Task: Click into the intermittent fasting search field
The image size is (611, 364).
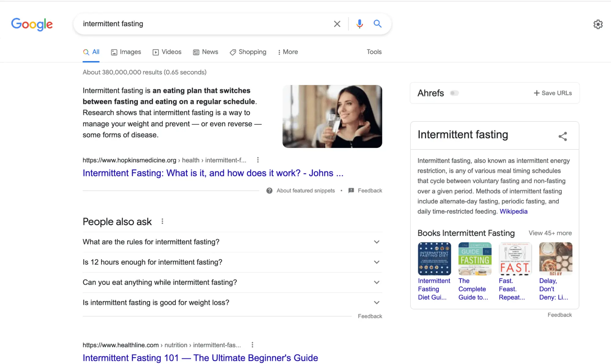Action: point(202,24)
